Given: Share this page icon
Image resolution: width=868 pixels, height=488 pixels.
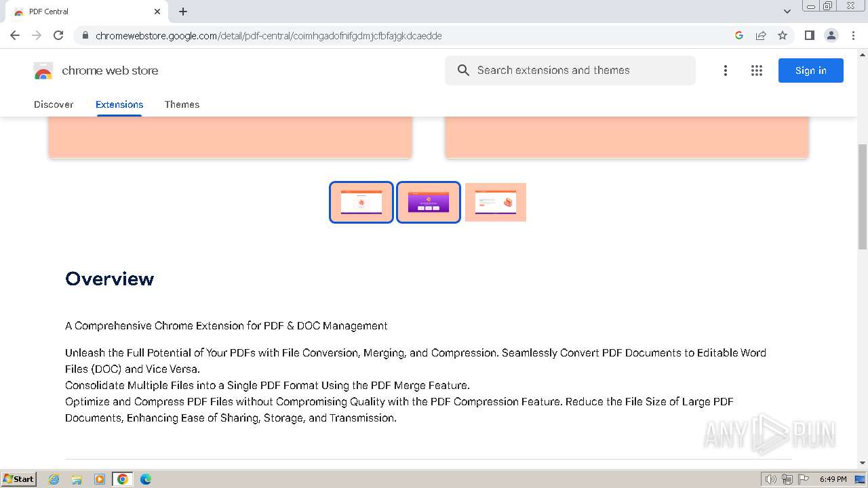Looking at the screenshot, I should (761, 35).
